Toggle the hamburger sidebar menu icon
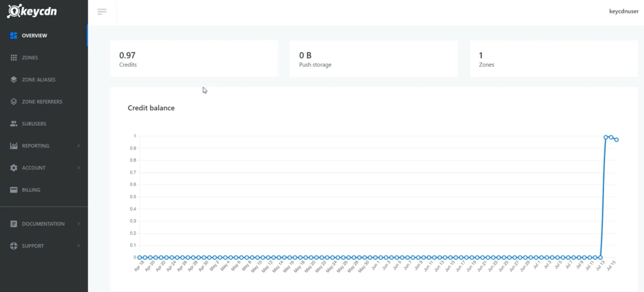The height and width of the screenshot is (292, 644). point(102,12)
